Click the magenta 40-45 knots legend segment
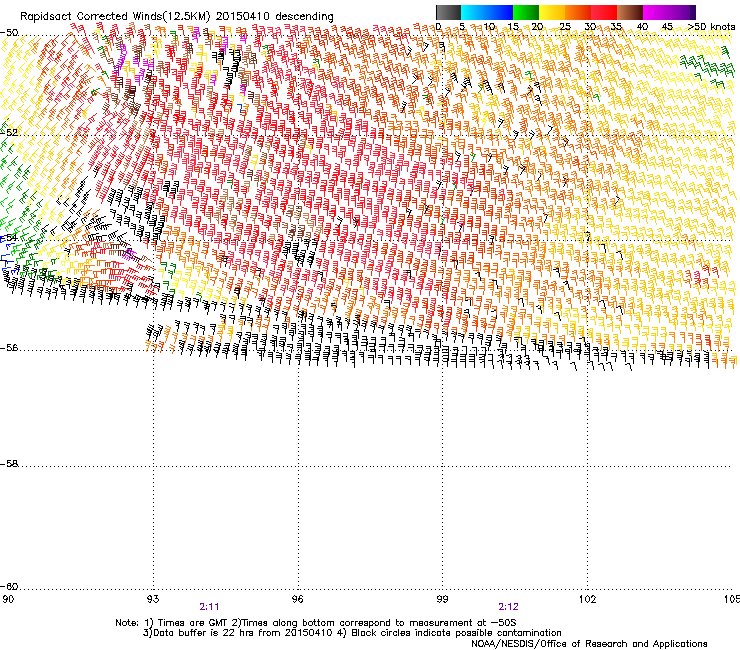The width and height of the screenshot is (740, 650). [x=656, y=12]
